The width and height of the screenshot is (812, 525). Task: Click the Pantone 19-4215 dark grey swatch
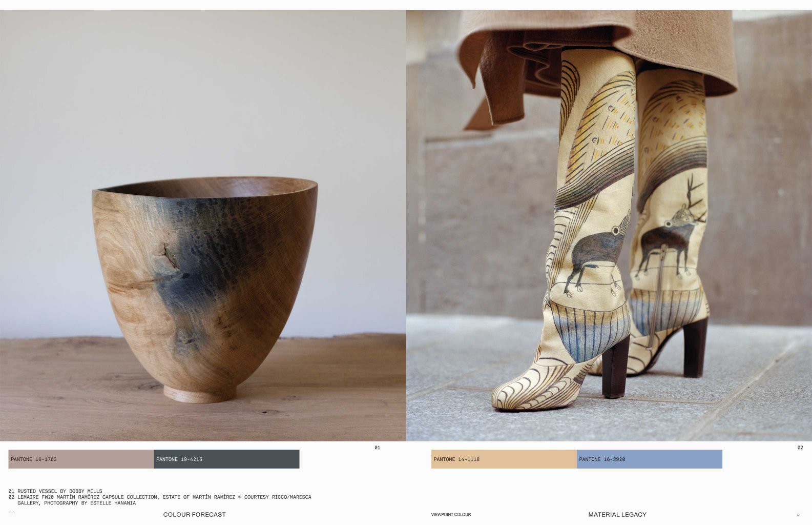click(x=226, y=459)
